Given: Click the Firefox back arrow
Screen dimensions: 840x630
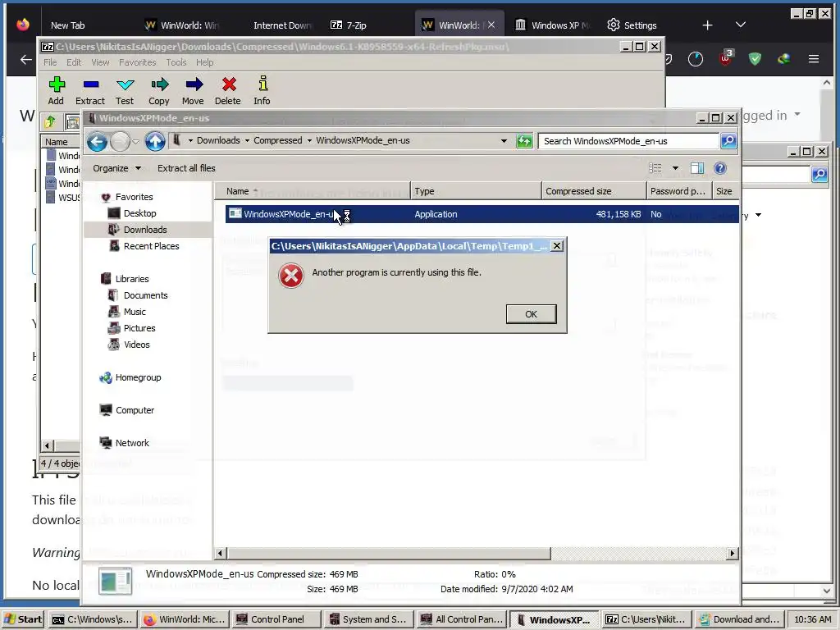Looking at the screenshot, I should [x=25, y=59].
